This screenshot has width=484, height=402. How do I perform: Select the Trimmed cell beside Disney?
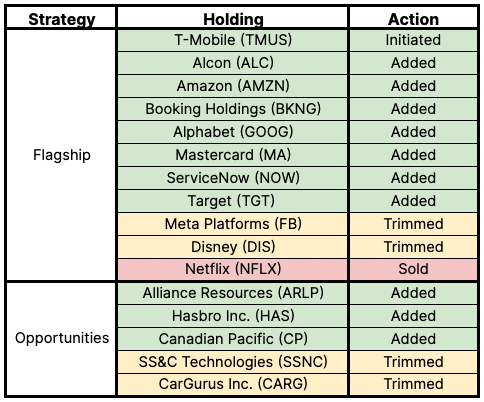[x=413, y=247]
